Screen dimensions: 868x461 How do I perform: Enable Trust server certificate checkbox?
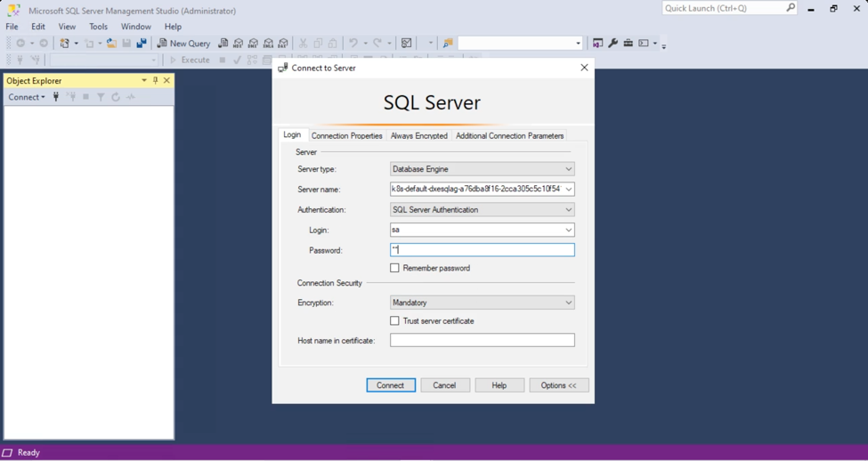point(394,321)
